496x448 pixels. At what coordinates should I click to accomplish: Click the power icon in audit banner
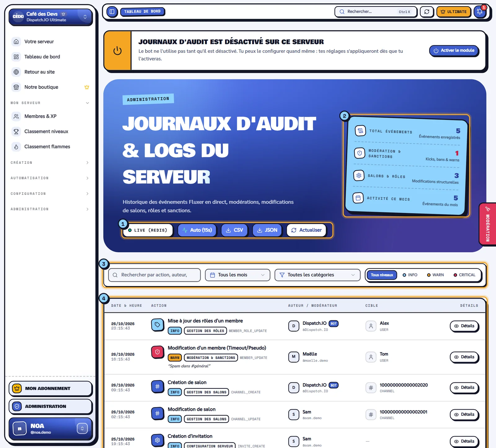coord(117,51)
